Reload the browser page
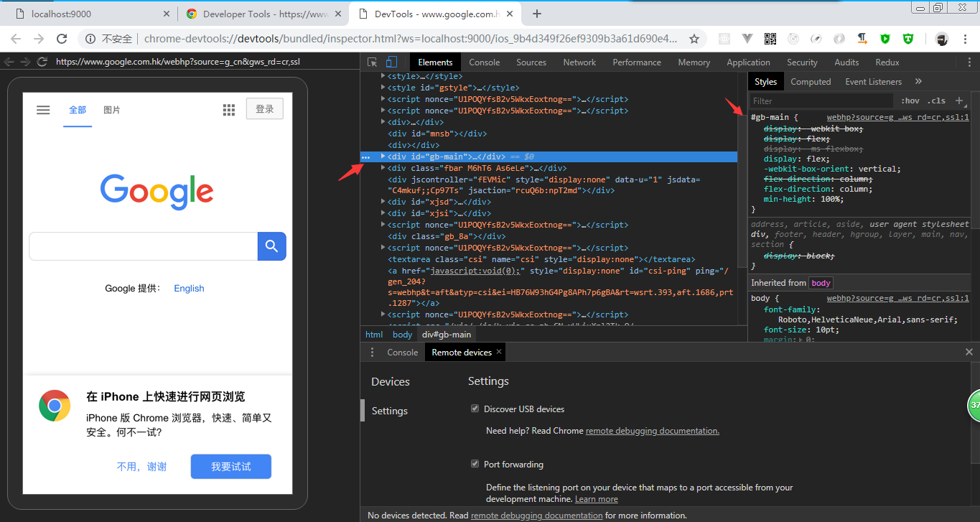The width and height of the screenshot is (980, 522). [x=62, y=39]
